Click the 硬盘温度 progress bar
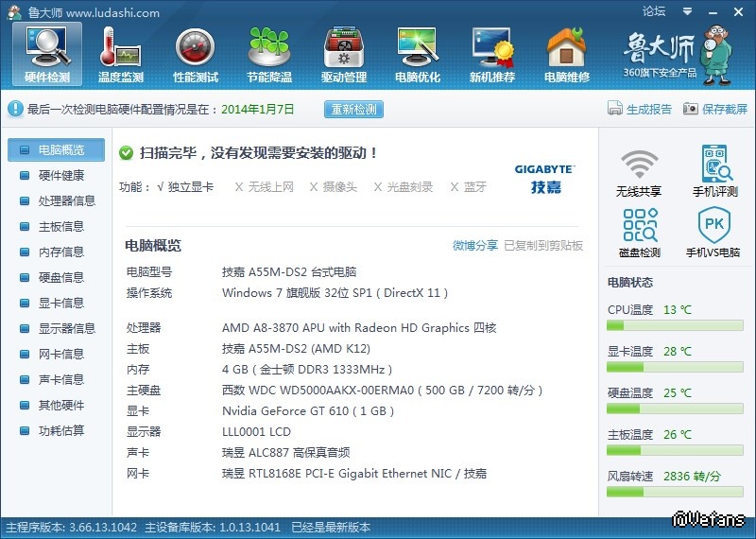Image resolution: width=756 pixels, height=539 pixels. pos(675,409)
